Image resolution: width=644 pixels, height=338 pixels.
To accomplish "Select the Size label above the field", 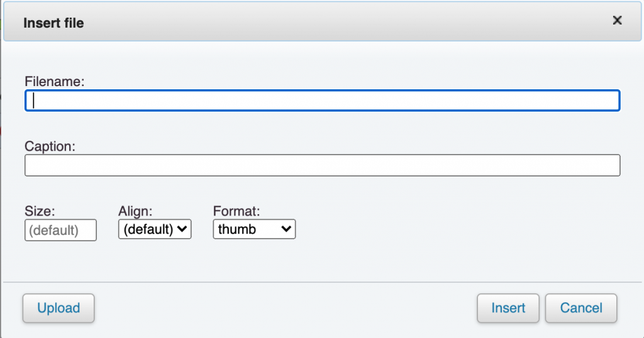I will click(x=40, y=211).
